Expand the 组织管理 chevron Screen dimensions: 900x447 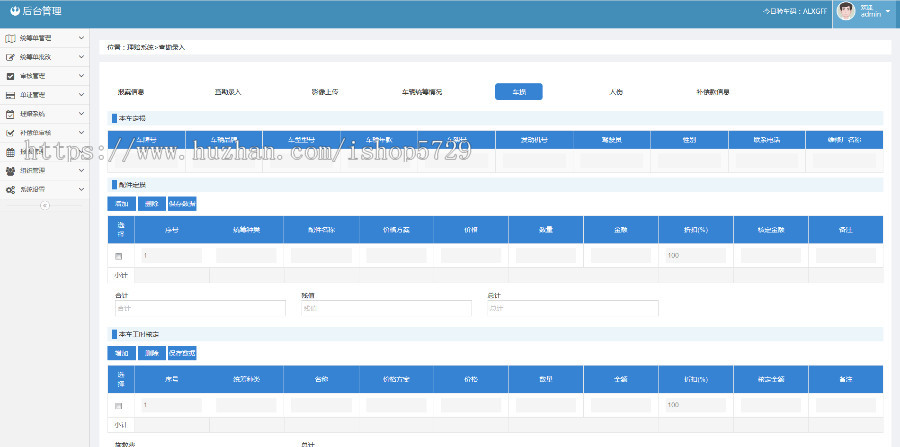click(82, 170)
